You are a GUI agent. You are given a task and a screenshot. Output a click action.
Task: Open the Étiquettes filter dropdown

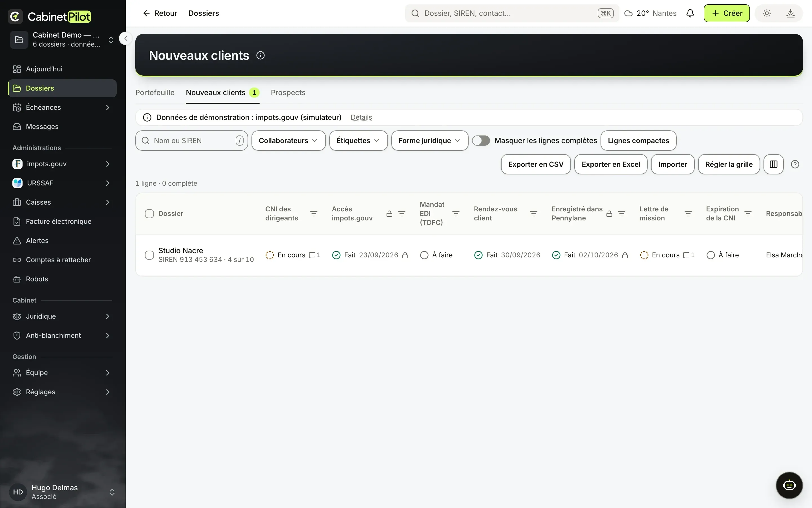click(x=358, y=141)
